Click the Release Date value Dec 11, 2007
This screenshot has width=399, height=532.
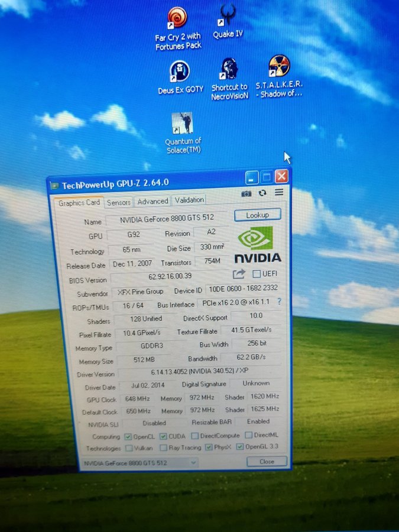click(132, 264)
